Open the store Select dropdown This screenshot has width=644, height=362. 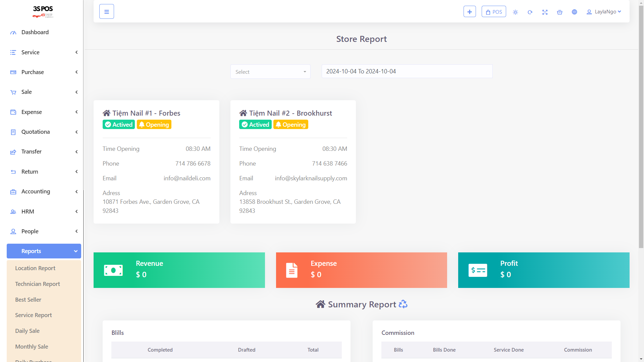pos(270,72)
